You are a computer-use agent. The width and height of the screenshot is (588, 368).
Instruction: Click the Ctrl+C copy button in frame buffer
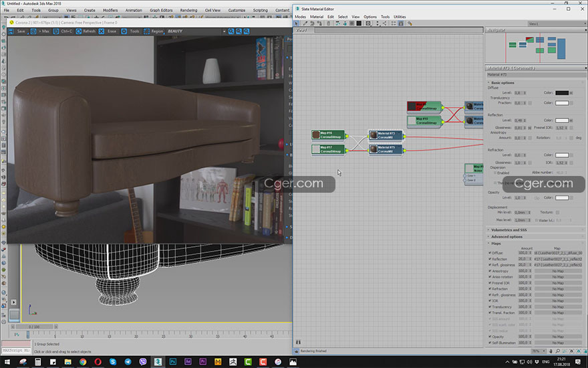click(63, 31)
